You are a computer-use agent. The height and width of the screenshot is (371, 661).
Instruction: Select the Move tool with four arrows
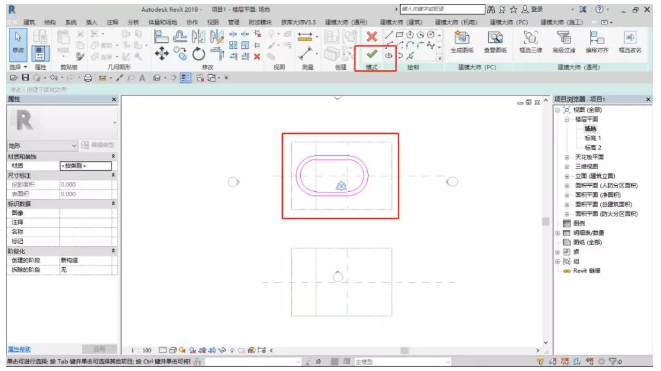[x=162, y=54]
